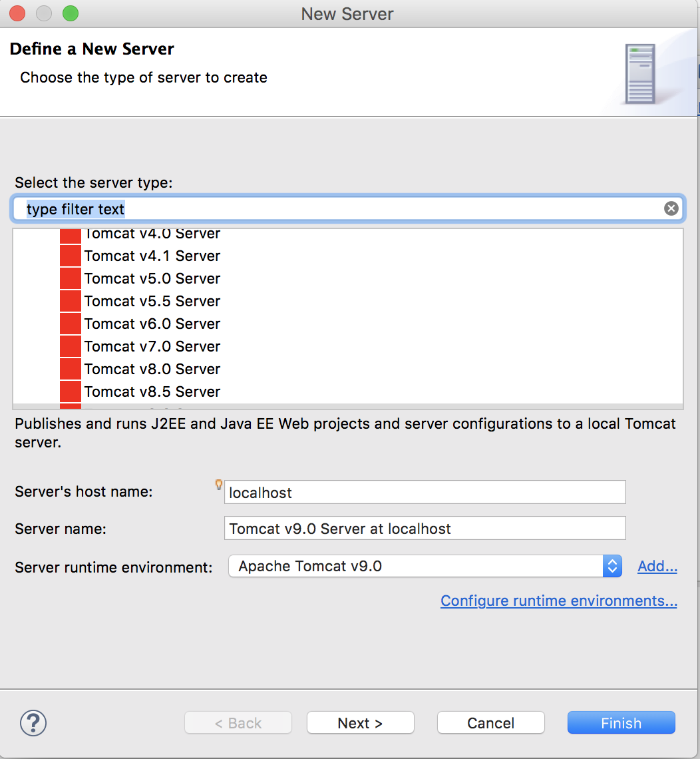Viewport: 700px width, 759px height.
Task: Click the runtime environment stepper arrows
Action: 612,566
